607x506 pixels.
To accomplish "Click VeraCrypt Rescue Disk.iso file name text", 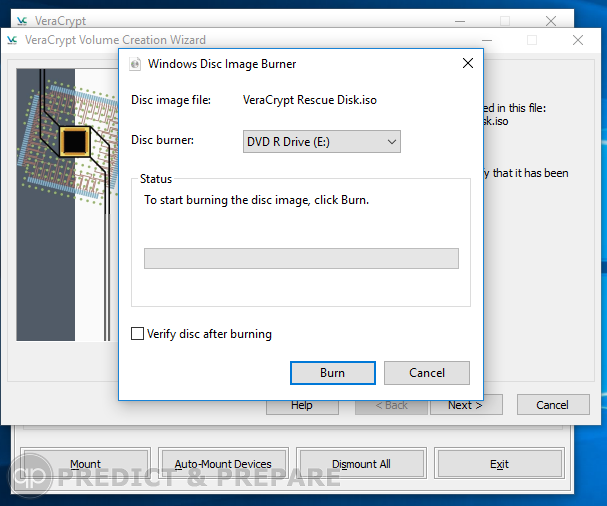I will coord(310,100).
